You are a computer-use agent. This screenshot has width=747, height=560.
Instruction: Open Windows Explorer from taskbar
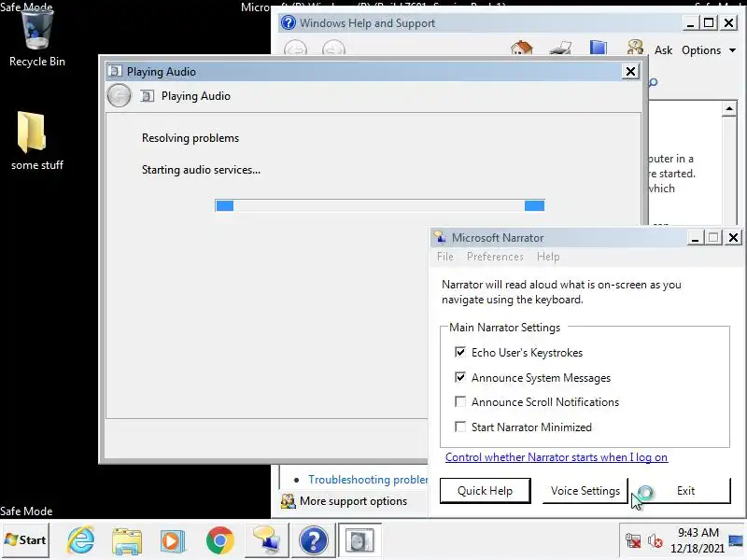tap(127, 540)
